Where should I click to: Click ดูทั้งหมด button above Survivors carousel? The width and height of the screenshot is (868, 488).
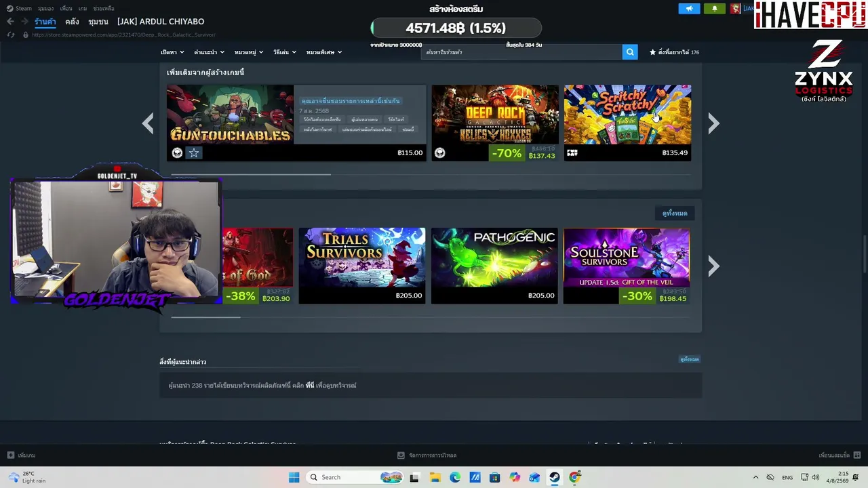(x=675, y=213)
